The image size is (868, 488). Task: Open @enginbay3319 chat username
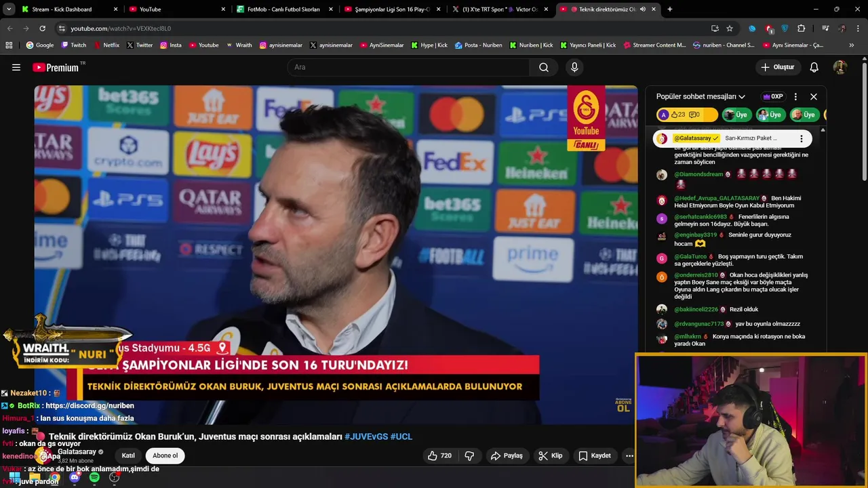coord(695,235)
